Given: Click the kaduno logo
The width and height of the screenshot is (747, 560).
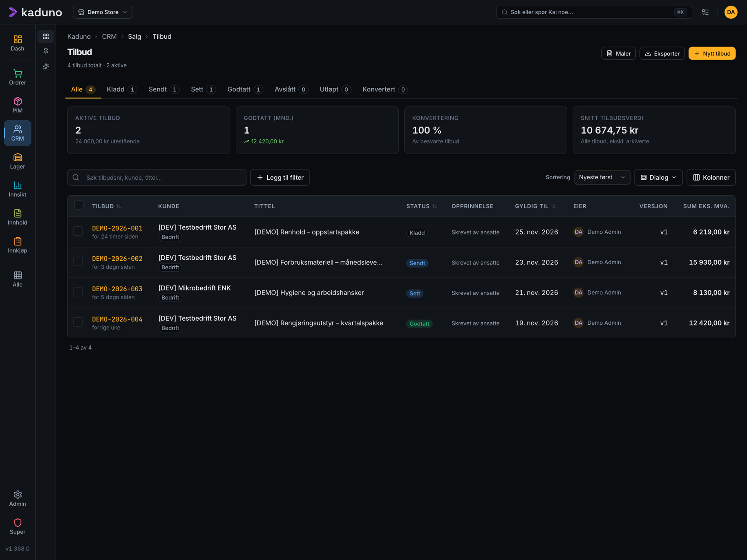Looking at the screenshot, I should pyautogui.click(x=36, y=12).
